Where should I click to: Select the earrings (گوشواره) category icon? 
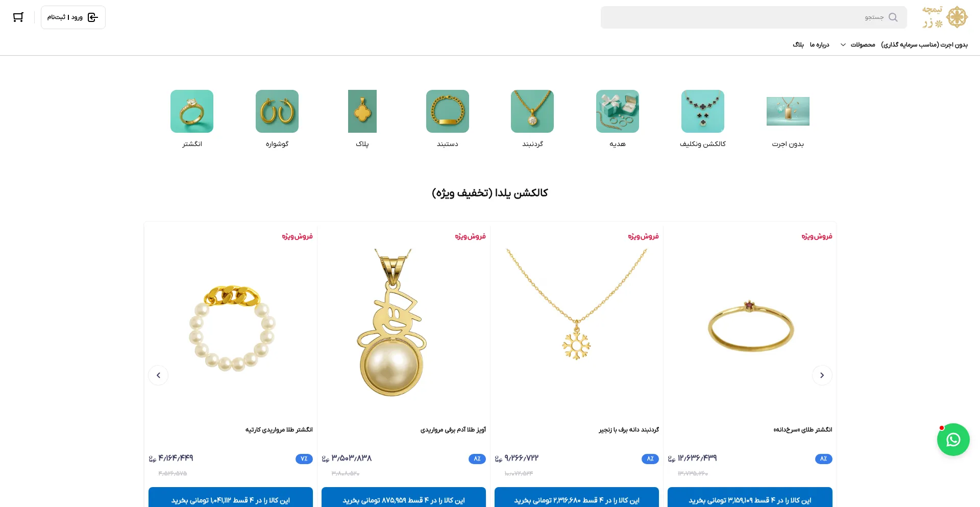[x=277, y=111]
